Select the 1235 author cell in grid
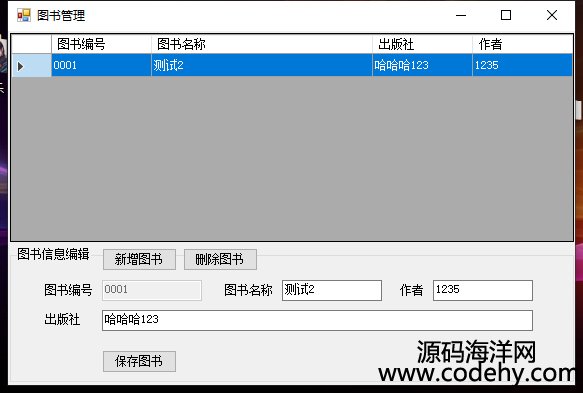 [523, 65]
